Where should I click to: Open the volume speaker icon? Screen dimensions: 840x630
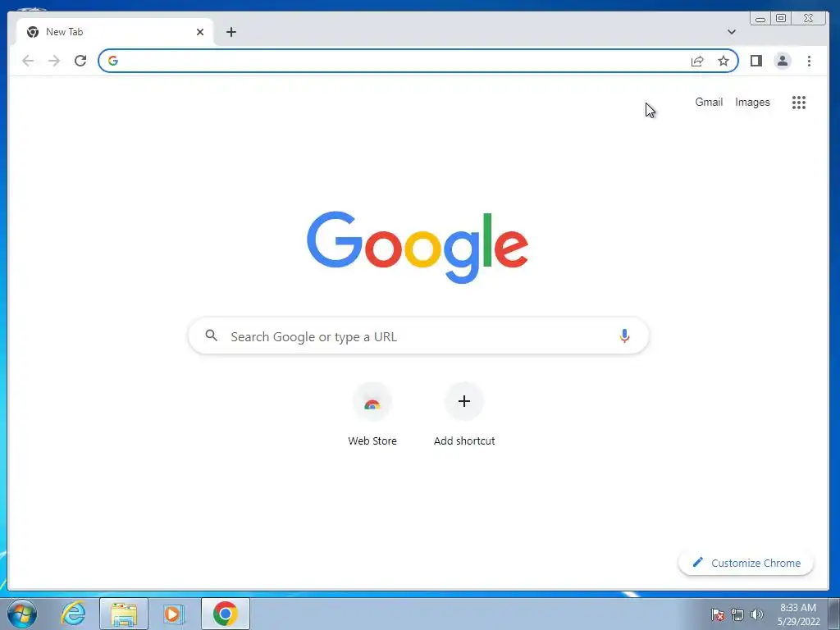(x=757, y=614)
